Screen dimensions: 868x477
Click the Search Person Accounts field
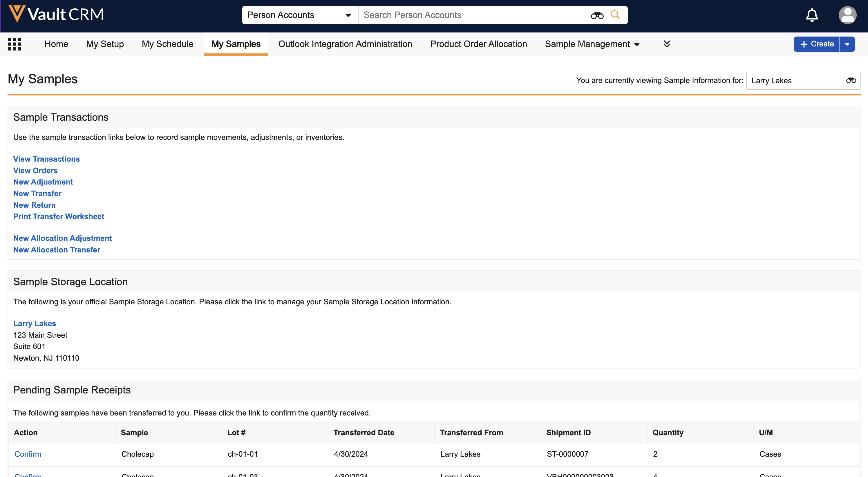[x=472, y=15]
